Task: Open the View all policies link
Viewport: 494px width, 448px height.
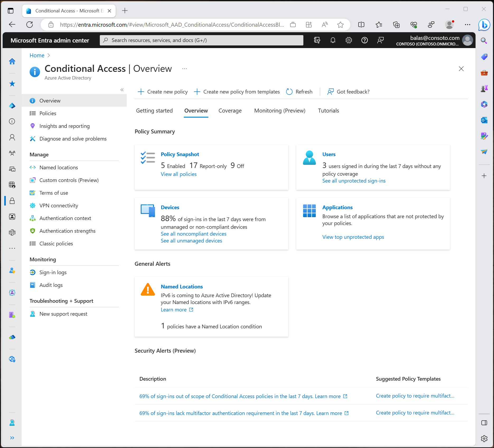Action: [178, 174]
